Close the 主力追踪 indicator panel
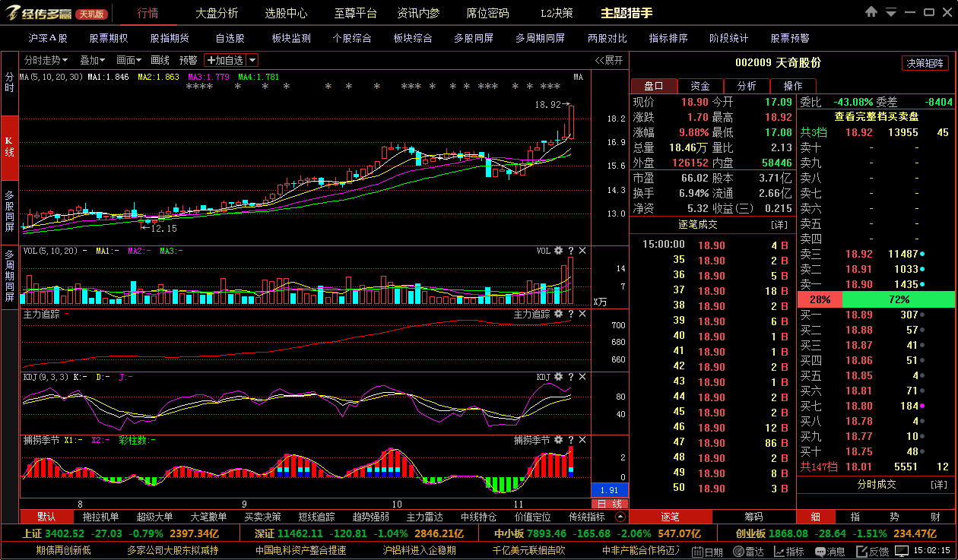The width and height of the screenshot is (958, 560). tap(582, 314)
